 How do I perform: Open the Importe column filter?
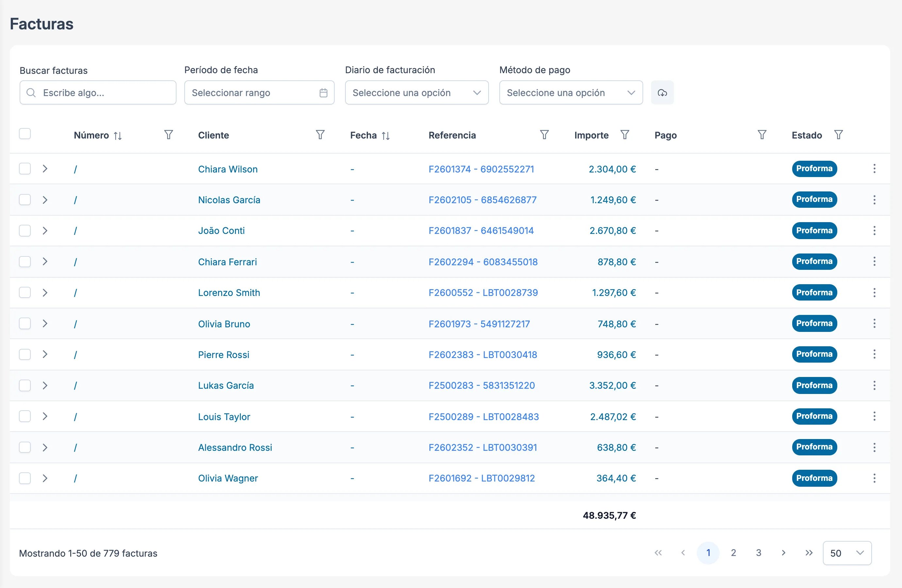(625, 135)
